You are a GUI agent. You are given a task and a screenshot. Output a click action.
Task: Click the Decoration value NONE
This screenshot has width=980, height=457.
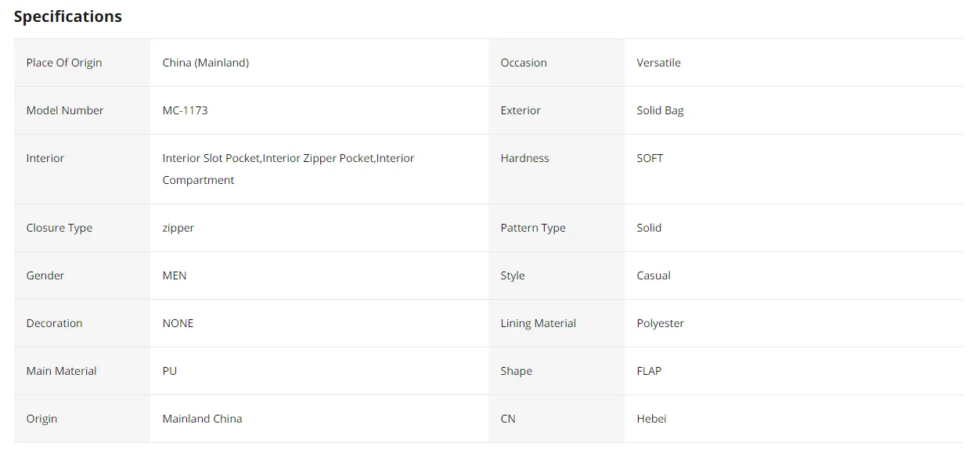tap(178, 323)
